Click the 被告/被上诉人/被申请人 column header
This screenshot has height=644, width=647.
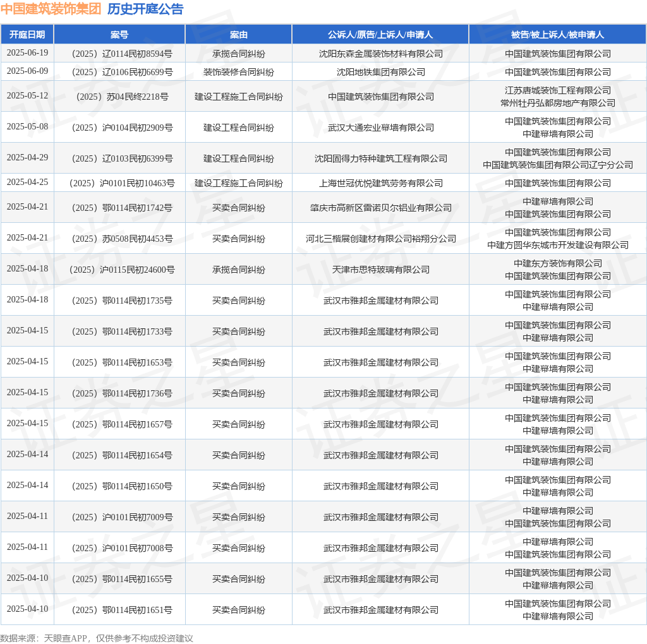[557, 35]
